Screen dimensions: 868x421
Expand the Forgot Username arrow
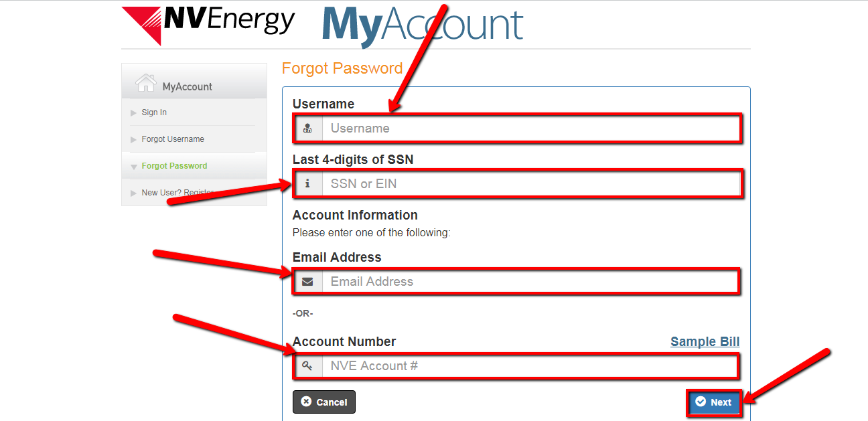[133, 139]
